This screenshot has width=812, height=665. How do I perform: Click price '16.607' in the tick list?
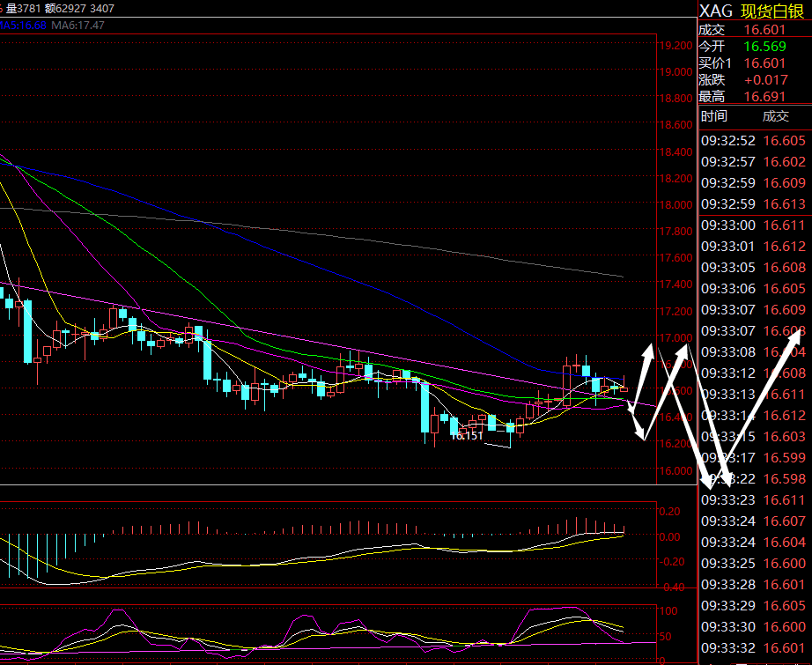pyautogui.click(x=785, y=521)
